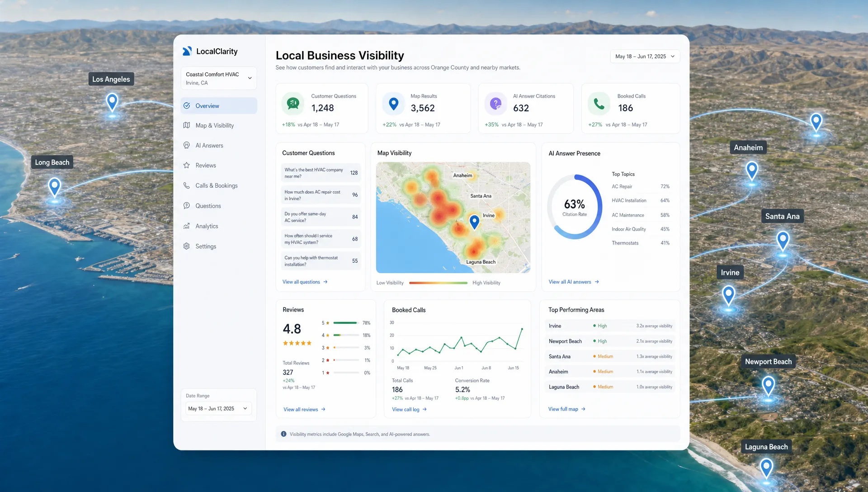
Task: Expand the Coastal Comfort HVAC business selector
Action: click(219, 78)
